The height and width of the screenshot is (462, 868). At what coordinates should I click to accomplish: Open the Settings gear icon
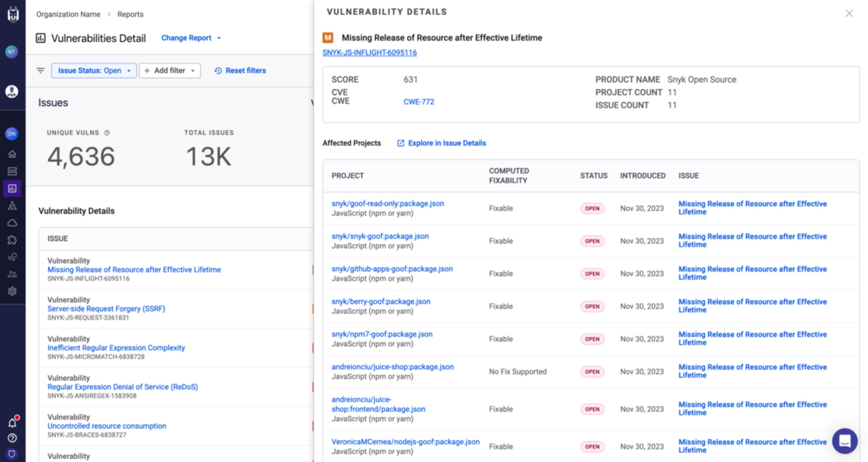point(12,291)
